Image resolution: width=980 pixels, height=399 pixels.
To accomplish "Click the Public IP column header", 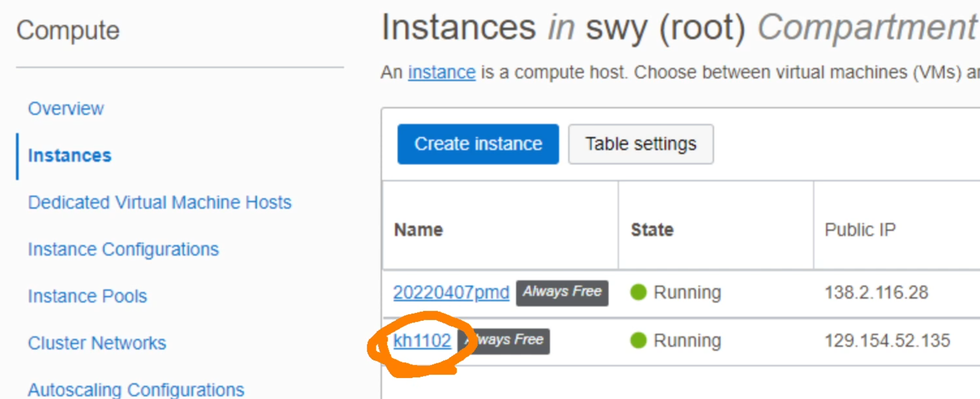I will tap(860, 230).
